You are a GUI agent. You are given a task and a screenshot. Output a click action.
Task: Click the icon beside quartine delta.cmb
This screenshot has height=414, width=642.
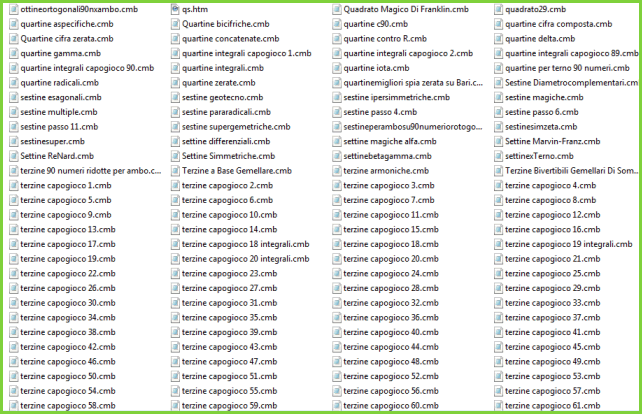point(497,39)
